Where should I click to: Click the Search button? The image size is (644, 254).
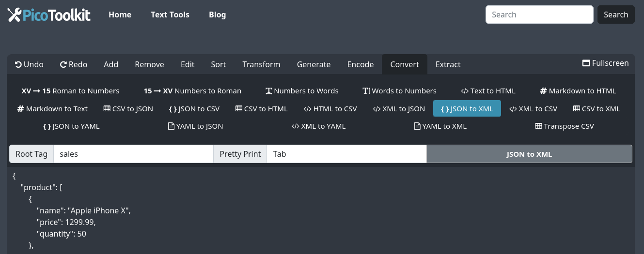615,15
